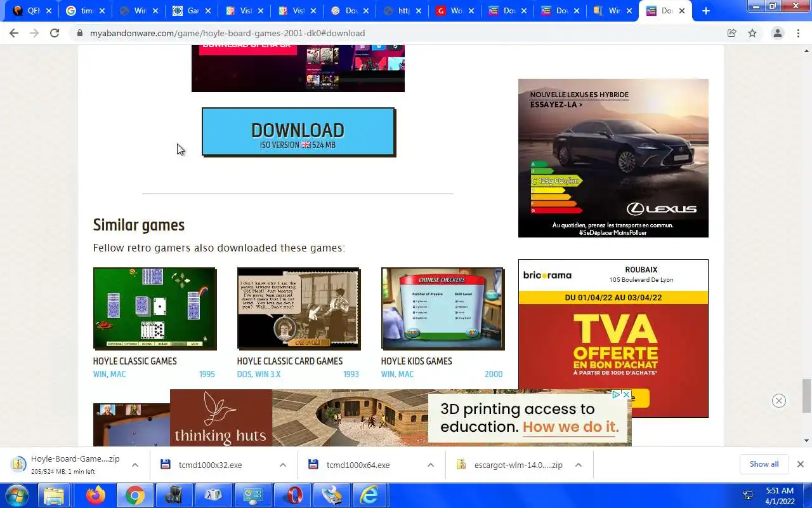Click 'DOS, WIN 3.X' platform text

(x=259, y=374)
